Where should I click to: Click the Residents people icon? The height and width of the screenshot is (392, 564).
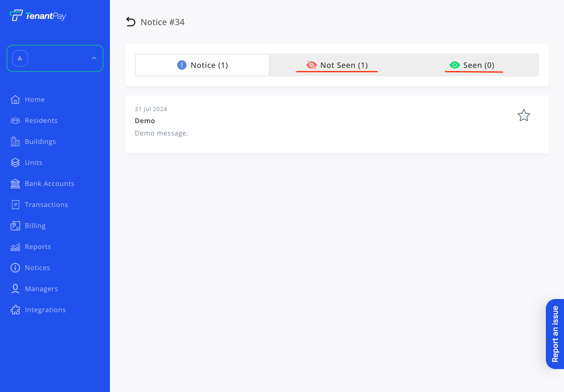[15, 120]
